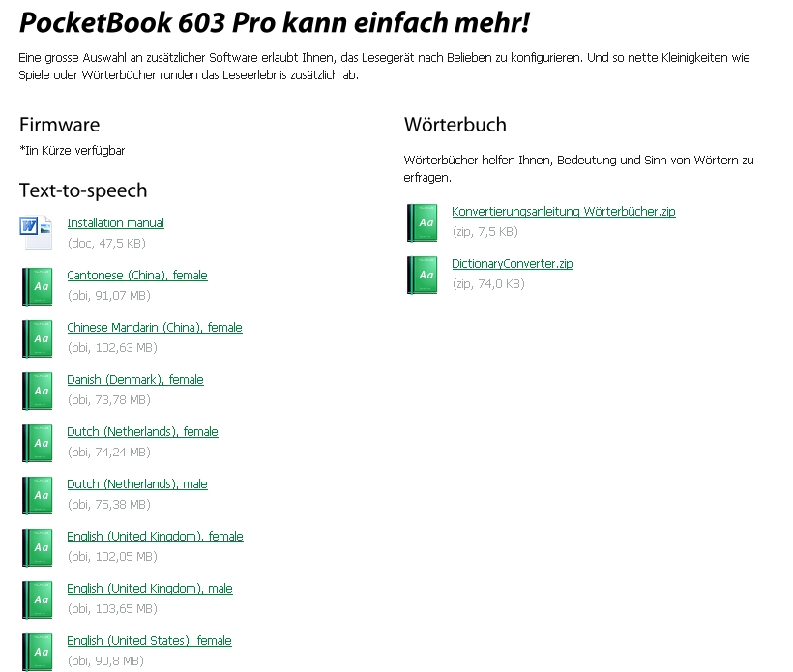This screenshot has width=793, height=672.
Task: Open Konvertierungsanleitung Wörterbücher.zip link
Action: click(564, 212)
